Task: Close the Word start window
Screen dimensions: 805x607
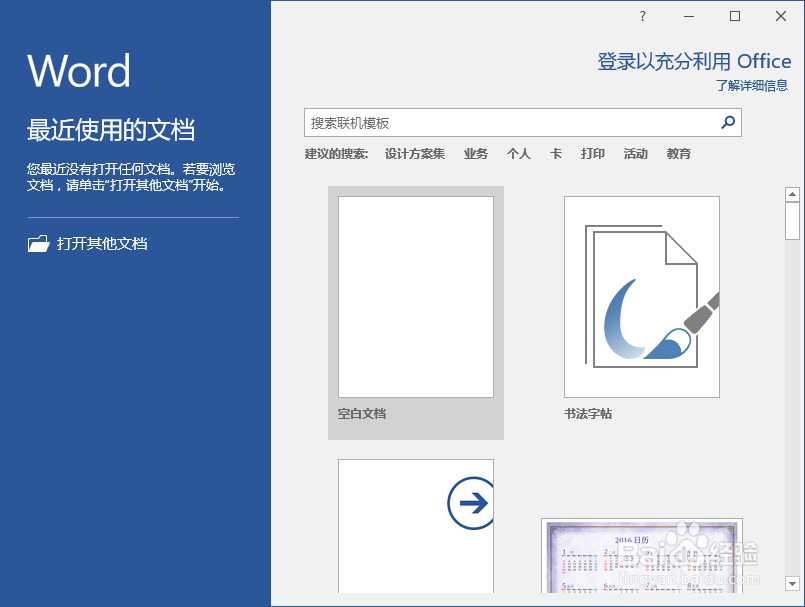Action: coord(781,16)
